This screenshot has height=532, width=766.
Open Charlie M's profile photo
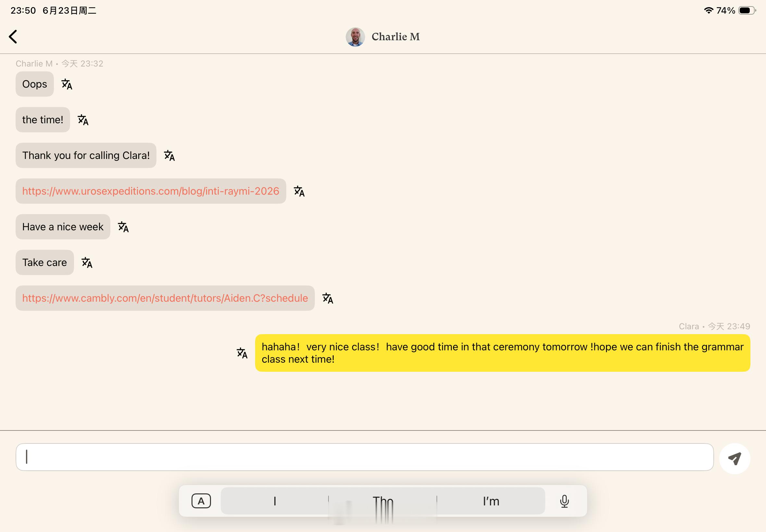tap(355, 37)
